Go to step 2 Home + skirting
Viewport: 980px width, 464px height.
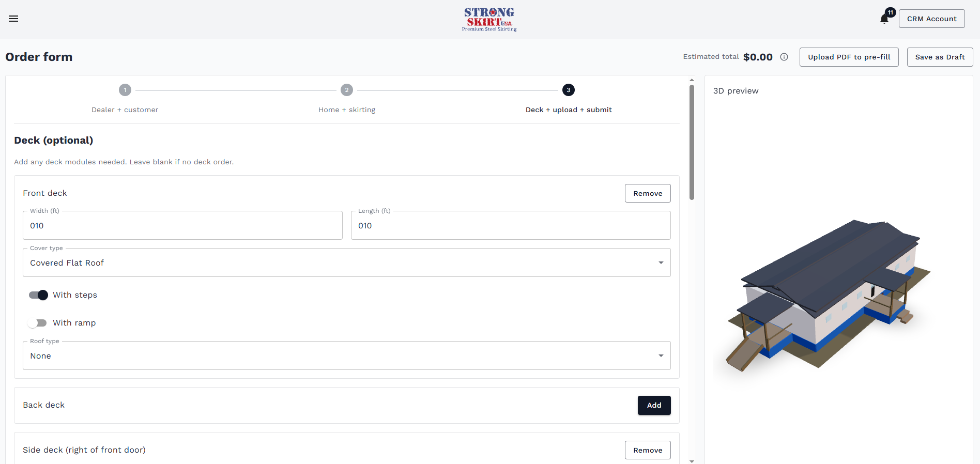[347, 98]
